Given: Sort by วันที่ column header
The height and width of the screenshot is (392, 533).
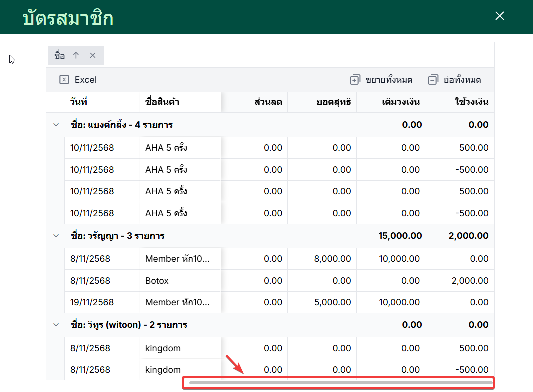Looking at the screenshot, I should (x=79, y=102).
